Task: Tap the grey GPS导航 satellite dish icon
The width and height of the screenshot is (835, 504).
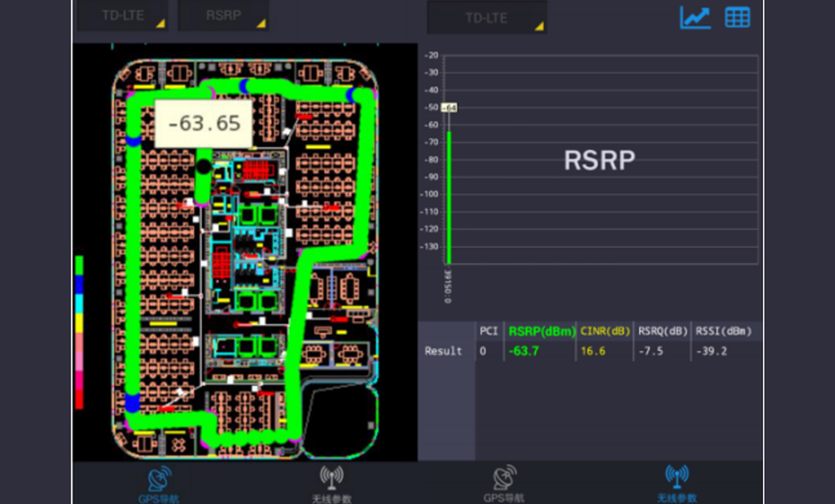Action: (x=504, y=479)
